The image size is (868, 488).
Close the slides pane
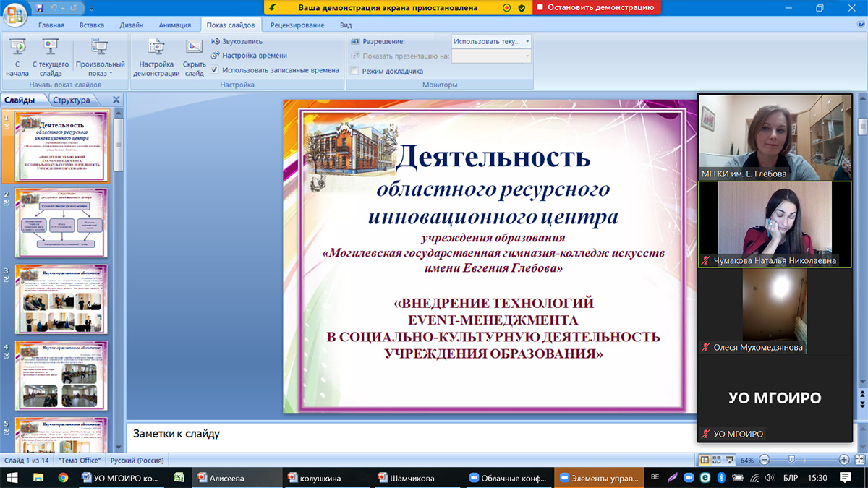pos(116,100)
